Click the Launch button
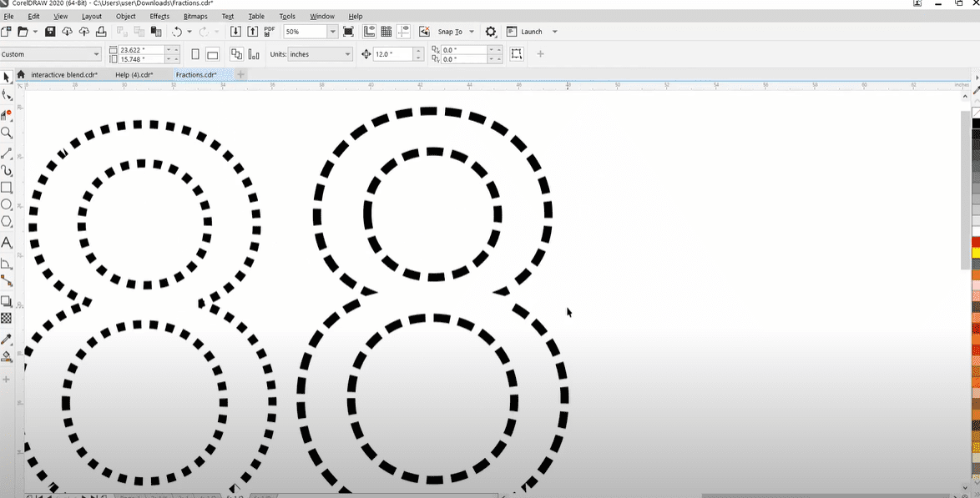Image resolution: width=980 pixels, height=498 pixels. click(525, 32)
